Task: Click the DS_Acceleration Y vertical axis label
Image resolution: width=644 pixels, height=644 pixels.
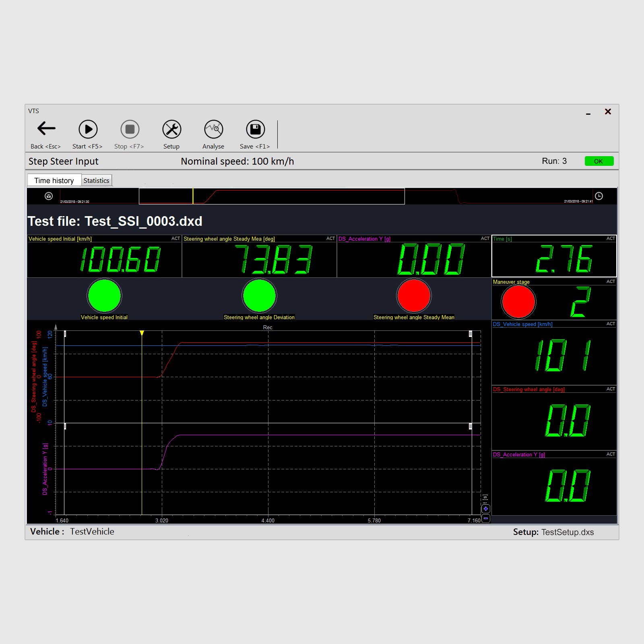Action: click(45, 469)
